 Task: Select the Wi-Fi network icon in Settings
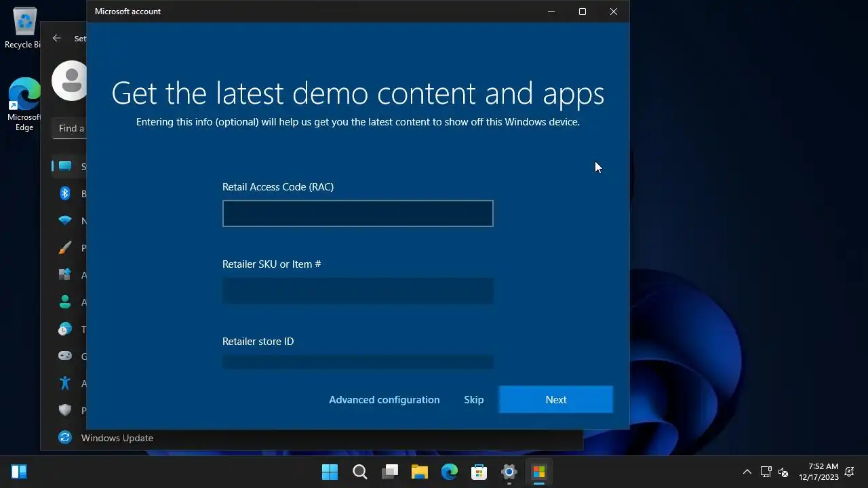click(65, 220)
